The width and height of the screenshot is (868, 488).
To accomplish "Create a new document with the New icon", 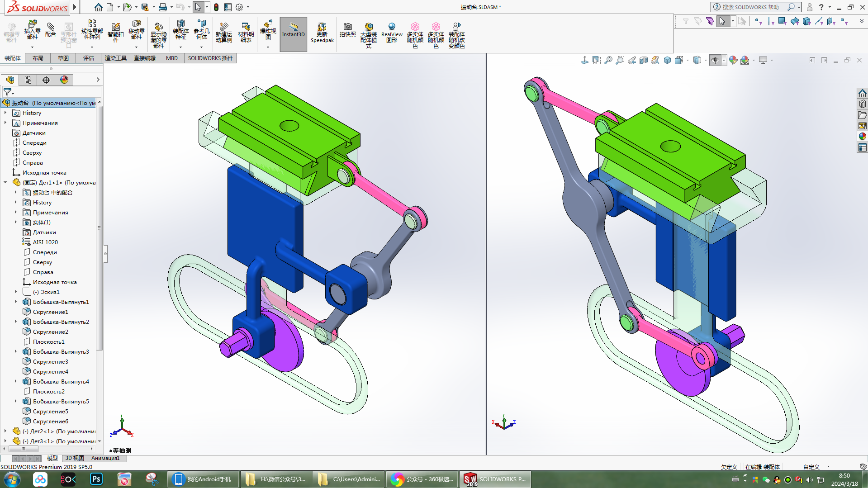I will [110, 7].
